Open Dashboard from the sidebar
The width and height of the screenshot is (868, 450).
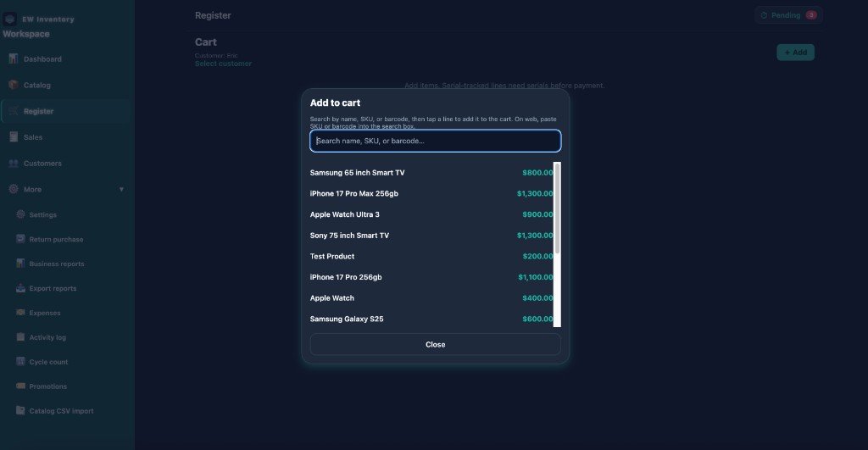tap(66, 58)
